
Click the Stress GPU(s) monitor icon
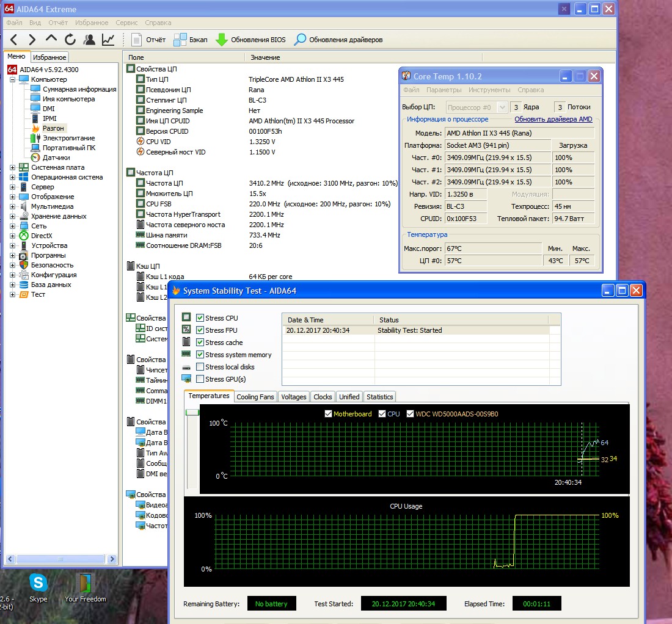(186, 379)
